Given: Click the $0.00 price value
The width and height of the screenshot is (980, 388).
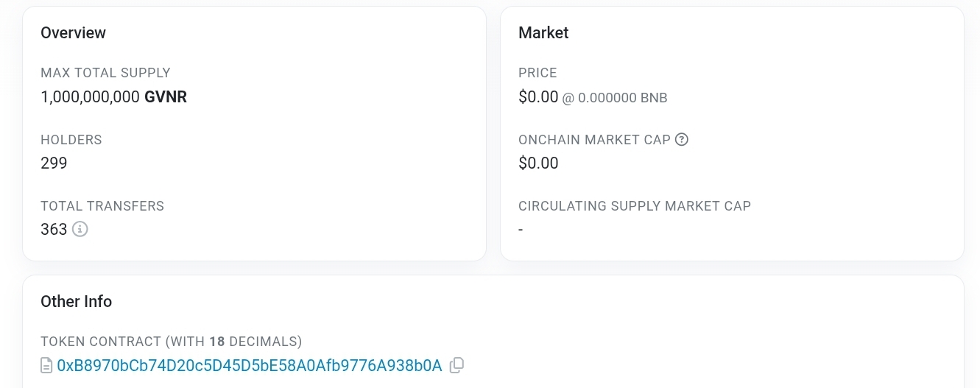Looking at the screenshot, I should point(538,96).
